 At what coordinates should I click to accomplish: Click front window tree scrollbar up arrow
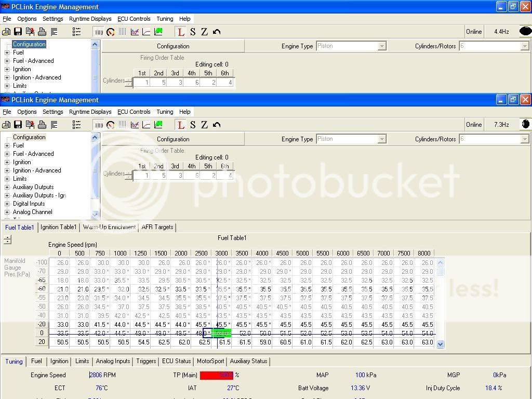[95, 137]
